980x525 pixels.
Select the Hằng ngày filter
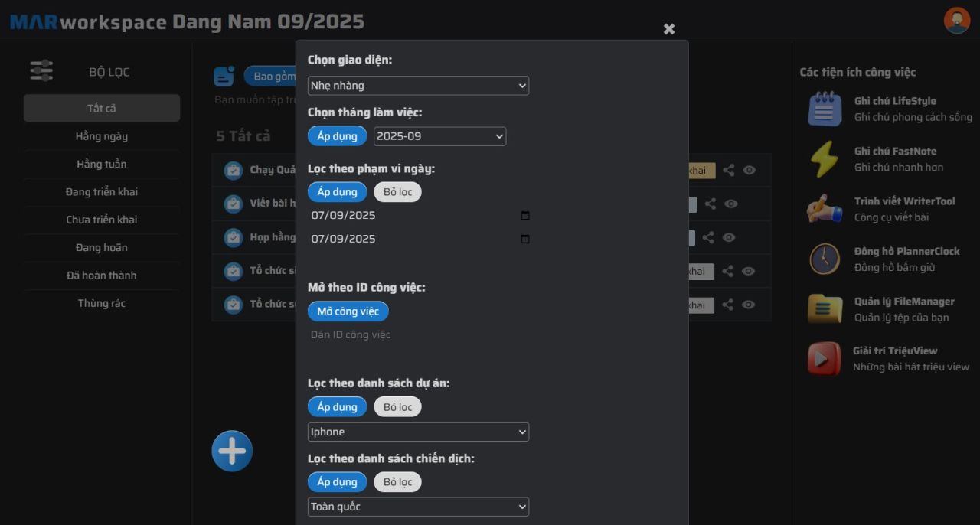click(102, 136)
